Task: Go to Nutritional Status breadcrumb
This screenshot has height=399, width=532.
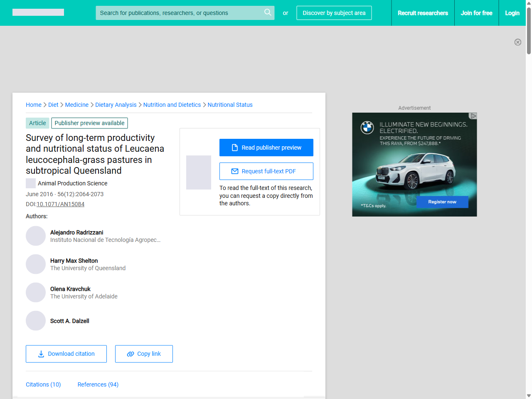Action: 230,105
